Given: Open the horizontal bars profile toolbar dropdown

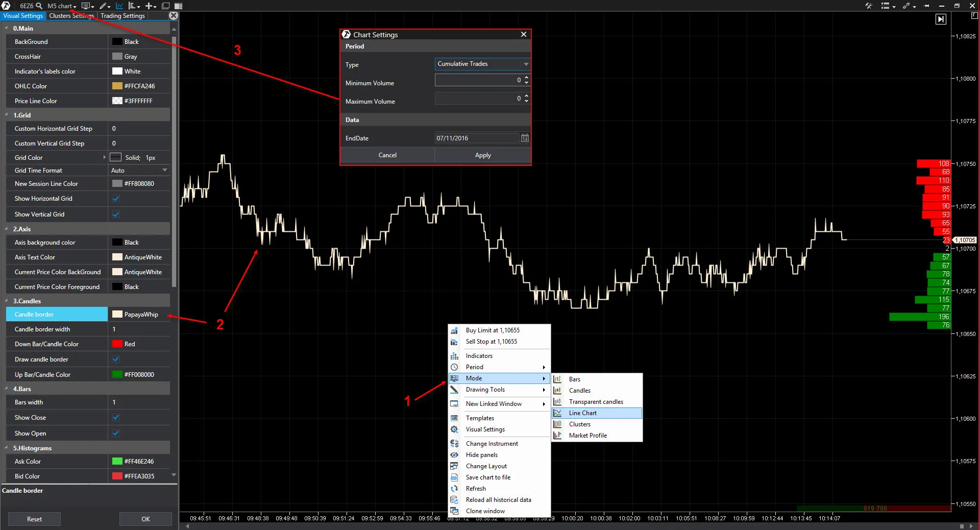Looking at the screenshot, I should point(134,6).
